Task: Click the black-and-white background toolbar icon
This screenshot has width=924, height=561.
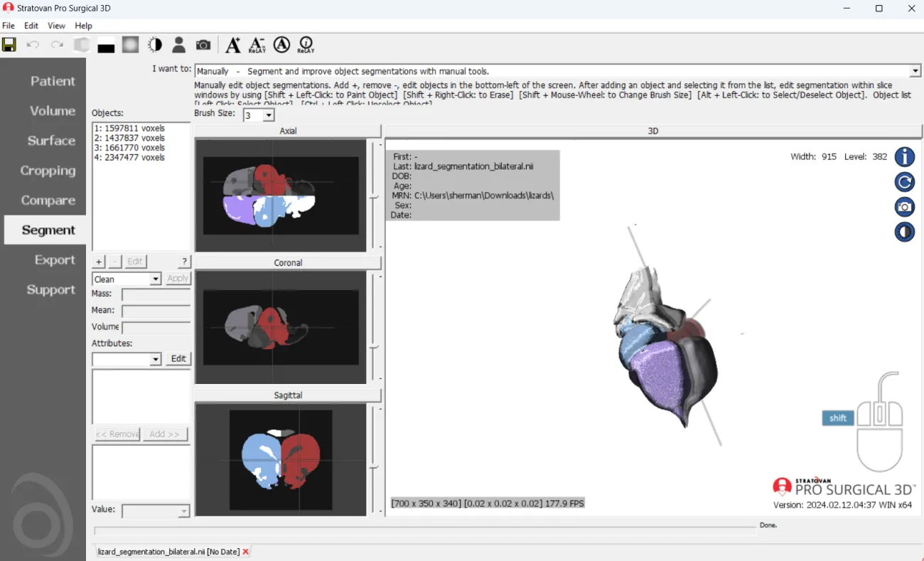Action: 106,46
